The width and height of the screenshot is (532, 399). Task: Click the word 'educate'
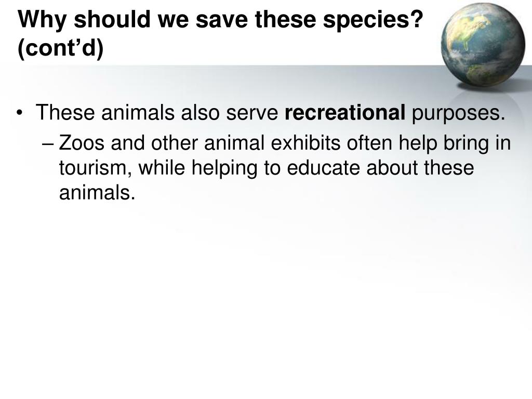tap(323, 168)
